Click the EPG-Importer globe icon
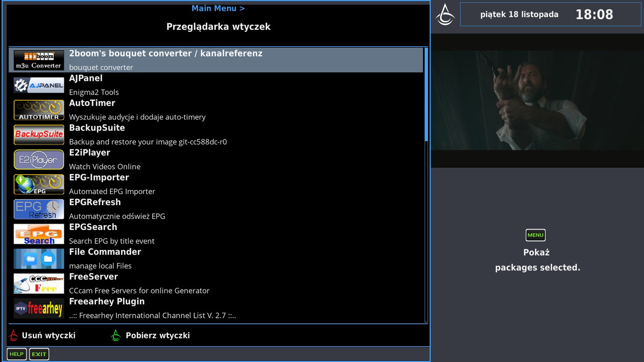644x362 pixels. pyautogui.click(x=39, y=184)
